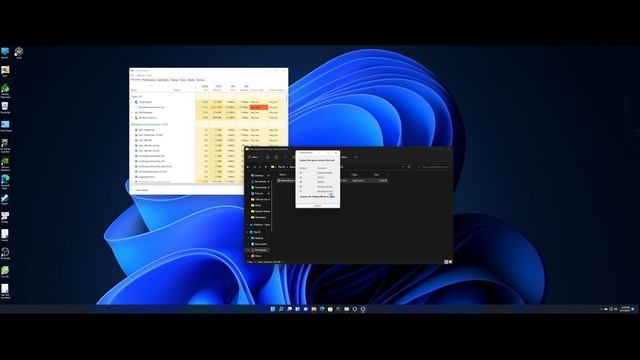Launch Microsoft Edge from the taskbar
Viewport: 640px width, 360px height.
tap(322, 309)
